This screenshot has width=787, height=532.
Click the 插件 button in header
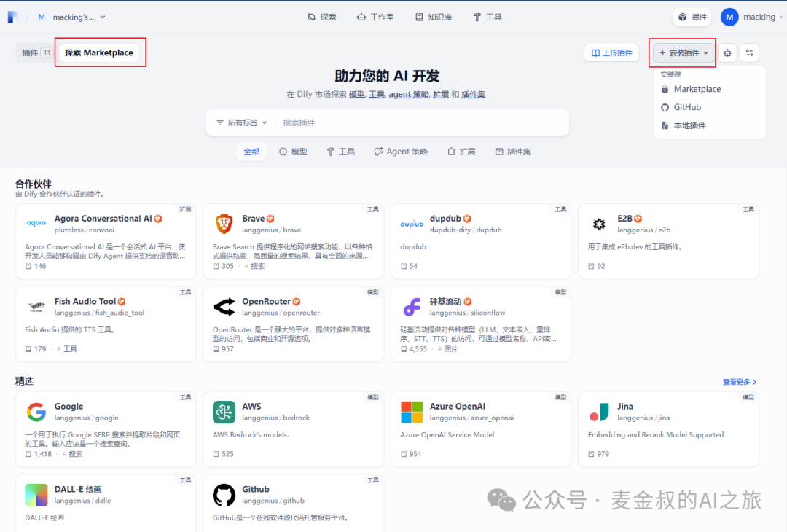click(x=693, y=17)
